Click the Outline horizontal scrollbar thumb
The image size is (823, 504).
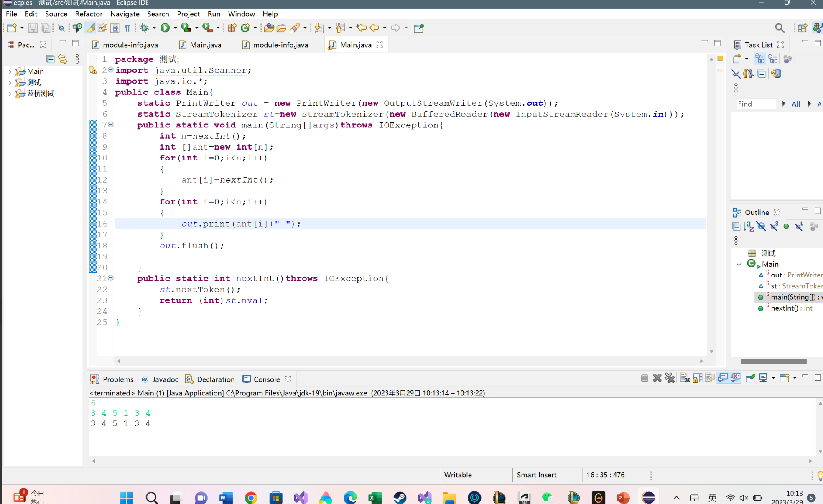pyautogui.click(x=773, y=361)
